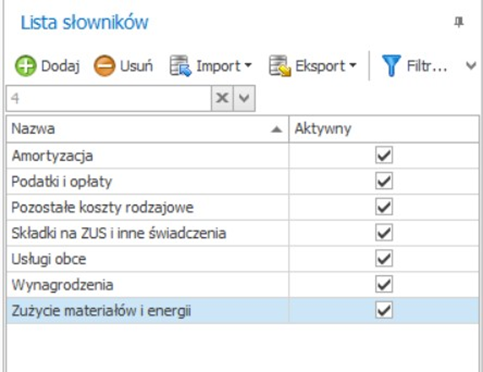
Task: Click the orange Usuń minus icon
Action: [104, 66]
